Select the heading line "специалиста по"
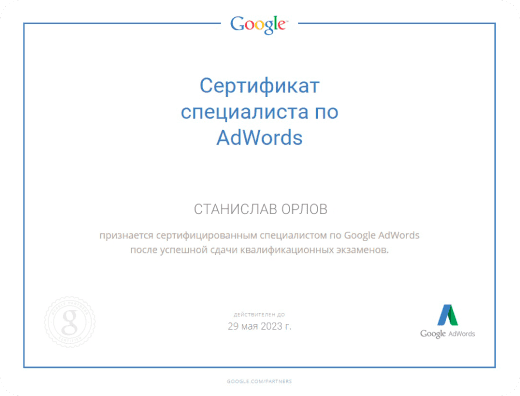Viewport: 520px width, 396px height. [x=259, y=112]
